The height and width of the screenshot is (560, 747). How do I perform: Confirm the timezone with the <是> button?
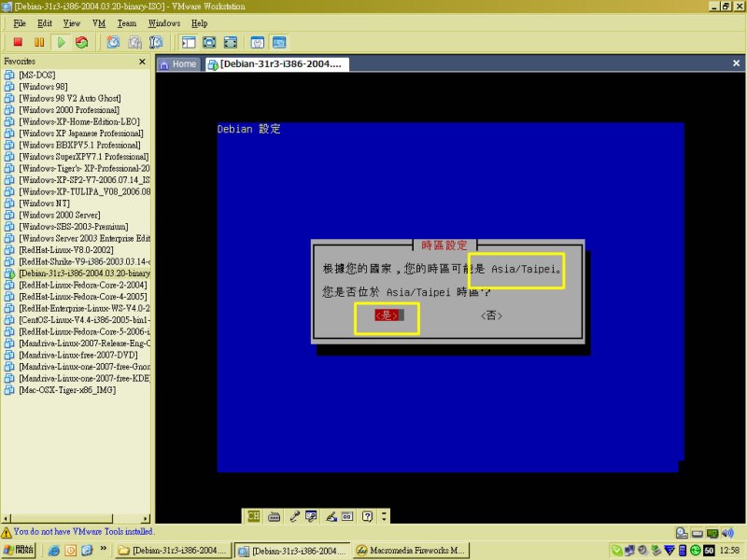[387, 315]
